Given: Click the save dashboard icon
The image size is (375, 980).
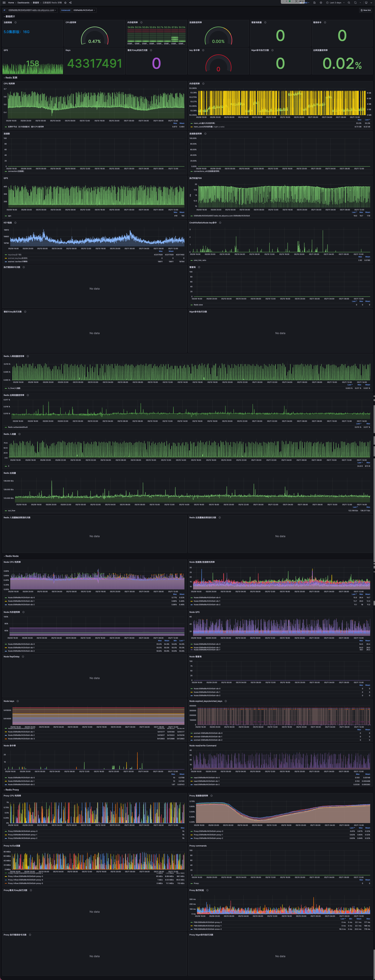Looking at the screenshot, I should point(315,3).
